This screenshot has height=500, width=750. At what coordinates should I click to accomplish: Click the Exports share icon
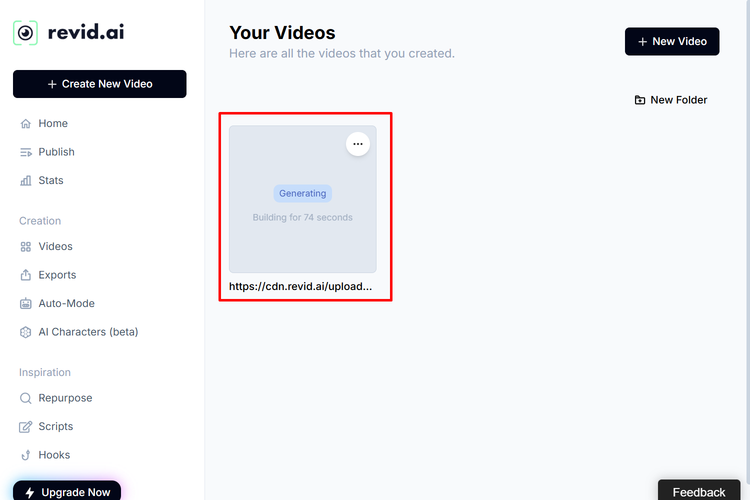pos(26,275)
